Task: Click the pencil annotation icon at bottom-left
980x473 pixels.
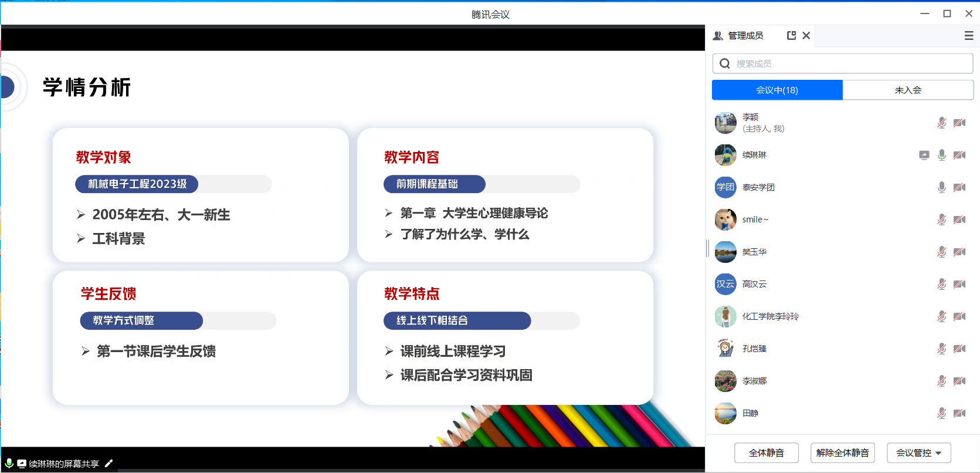Action: [x=108, y=464]
